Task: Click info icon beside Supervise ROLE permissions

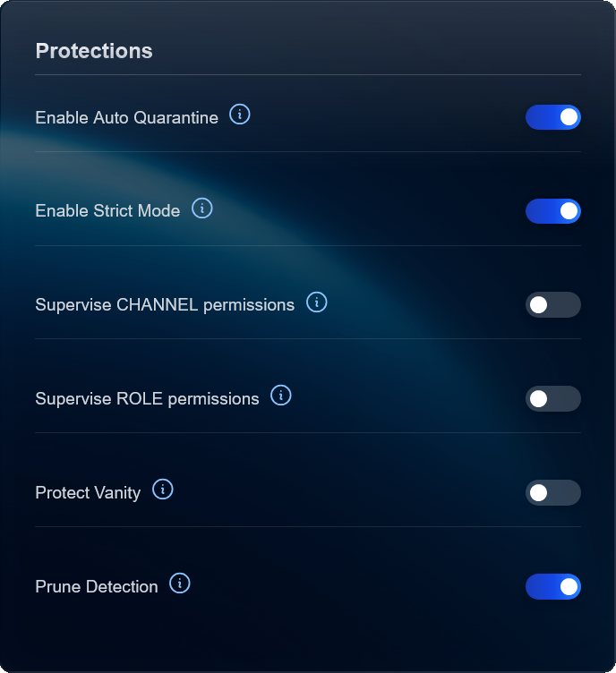Action: tap(281, 396)
